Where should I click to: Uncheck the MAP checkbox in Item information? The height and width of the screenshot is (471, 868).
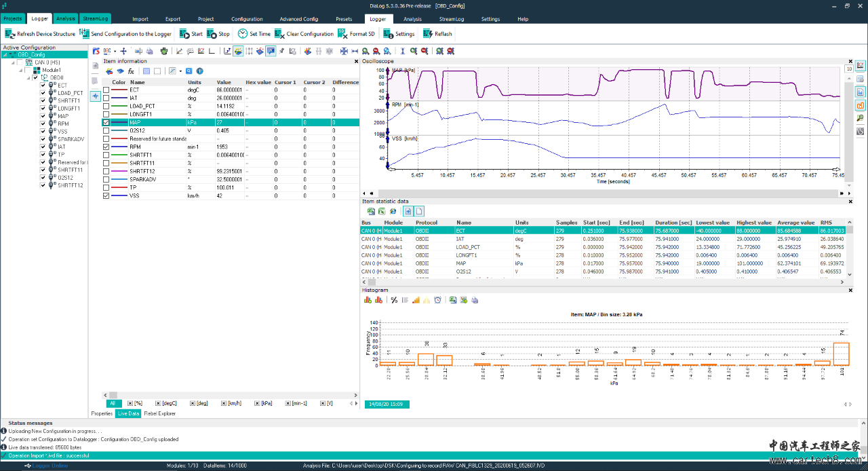click(x=106, y=122)
